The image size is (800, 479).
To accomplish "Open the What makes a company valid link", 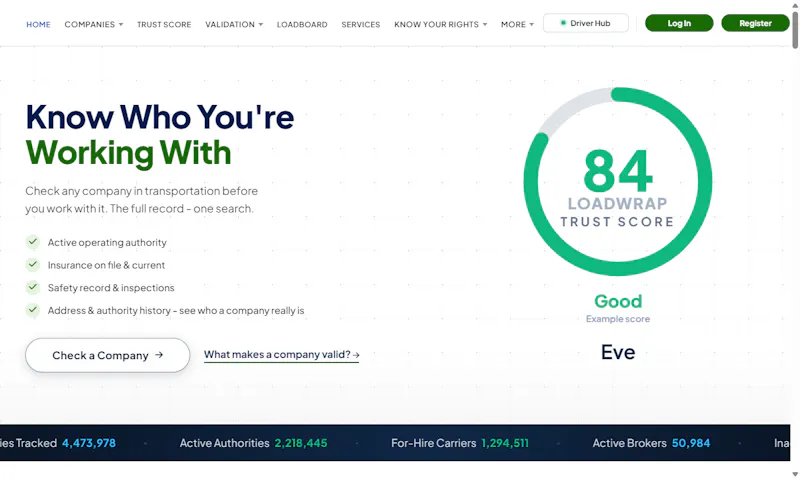I will (x=282, y=355).
